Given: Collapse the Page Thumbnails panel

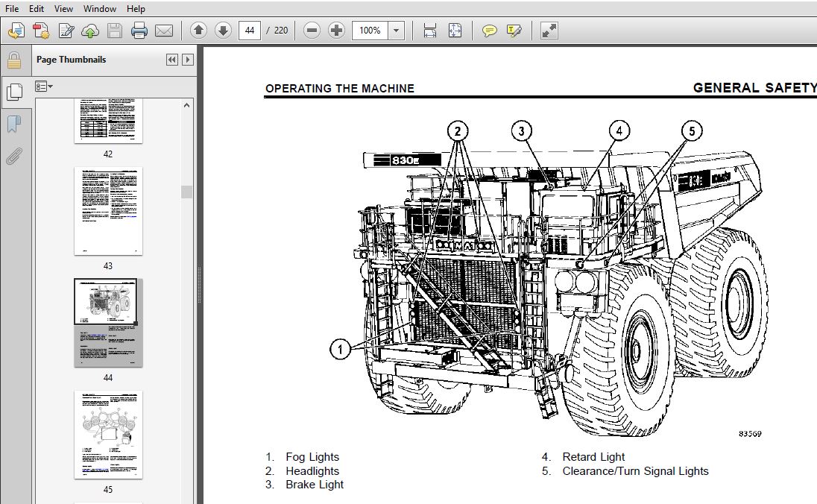Looking at the screenshot, I should (x=172, y=60).
